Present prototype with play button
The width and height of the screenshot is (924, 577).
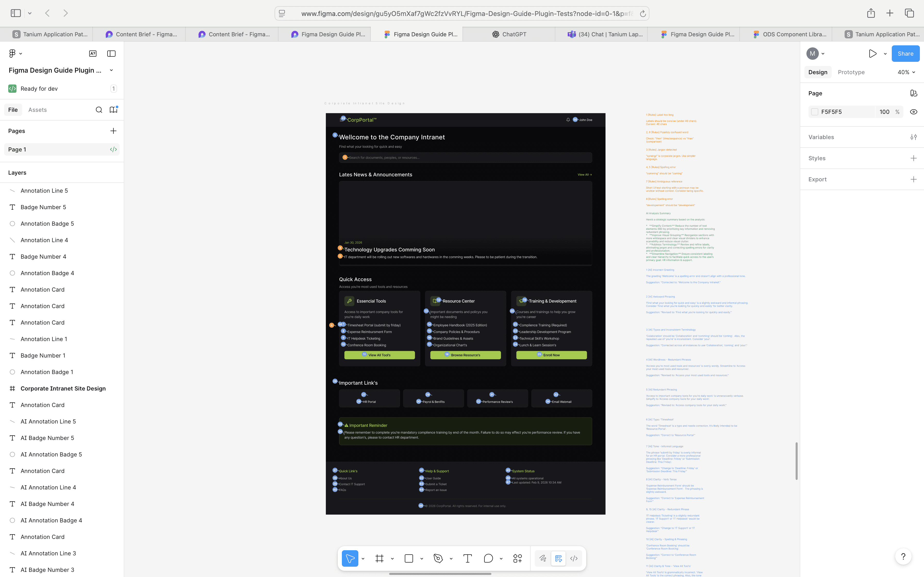click(872, 53)
